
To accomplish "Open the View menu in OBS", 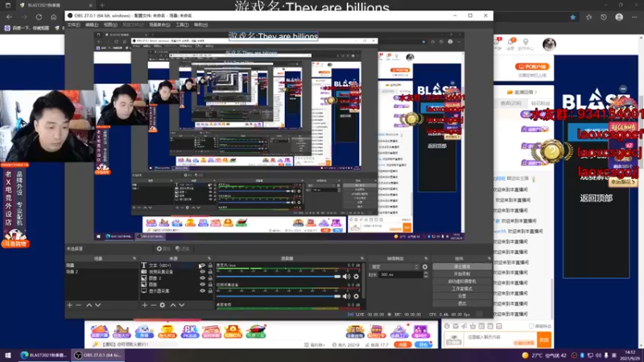I will coord(110,25).
